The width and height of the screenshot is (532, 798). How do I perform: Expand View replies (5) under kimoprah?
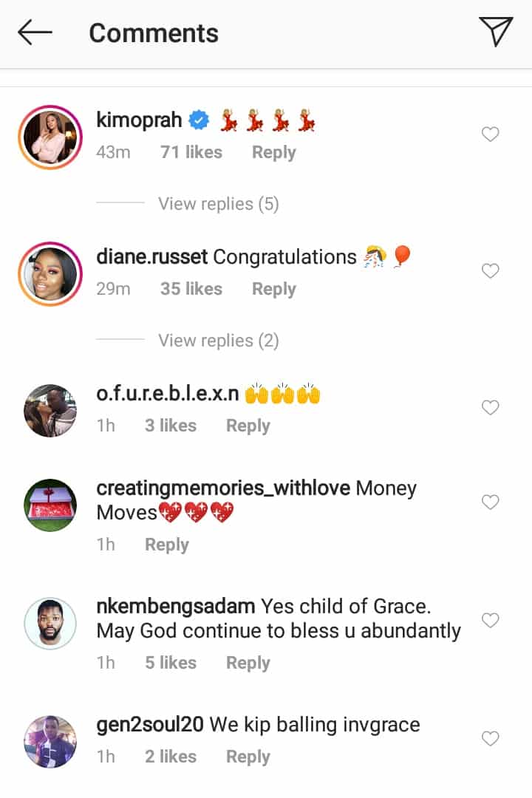(x=219, y=204)
